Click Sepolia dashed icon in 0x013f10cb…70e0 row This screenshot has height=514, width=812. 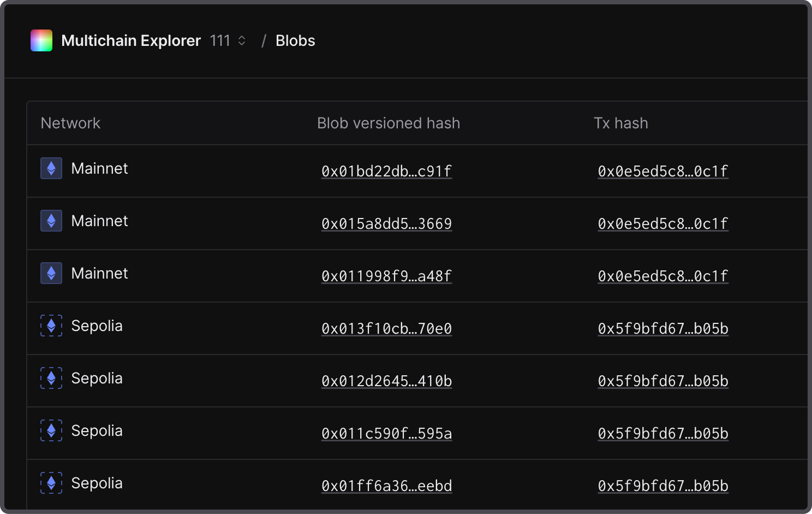[51, 326]
